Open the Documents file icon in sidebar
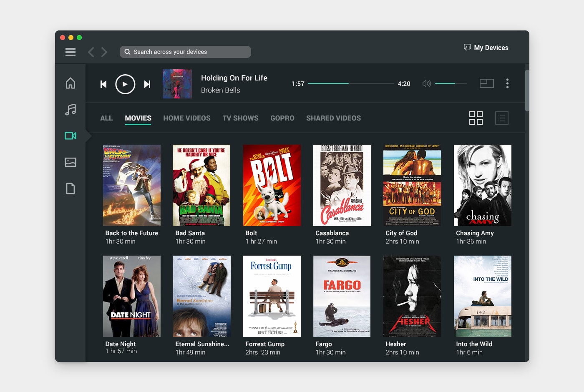Viewport: 584px width, 392px height. [x=70, y=188]
